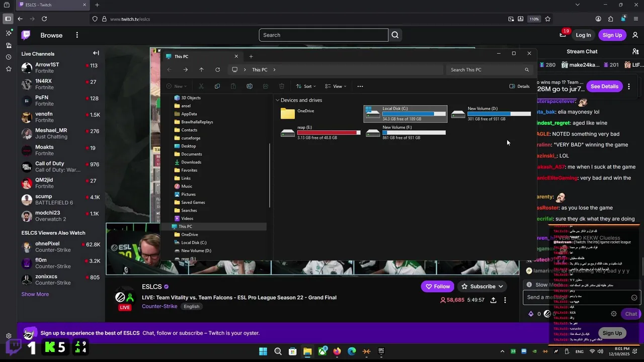Open the Epic Games Launcher on the taskbar
The image size is (644, 362).
coord(381,351)
